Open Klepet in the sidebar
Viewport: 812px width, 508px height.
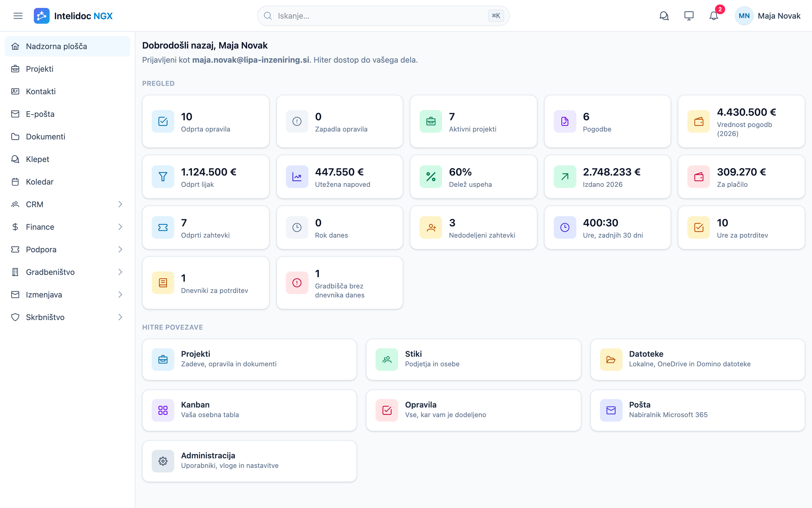coord(67,159)
